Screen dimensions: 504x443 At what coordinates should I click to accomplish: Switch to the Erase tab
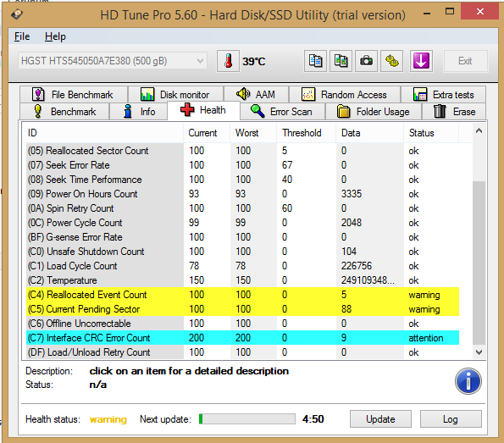click(x=454, y=112)
